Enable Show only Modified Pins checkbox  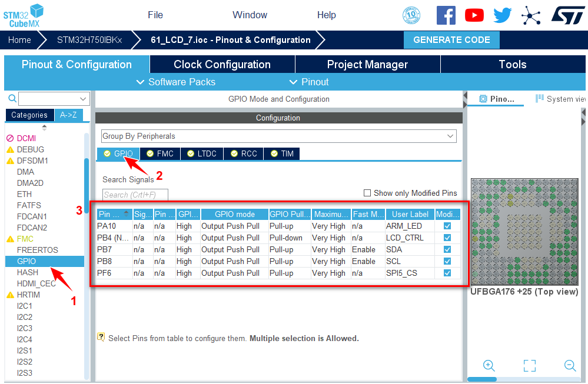(367, 193)
